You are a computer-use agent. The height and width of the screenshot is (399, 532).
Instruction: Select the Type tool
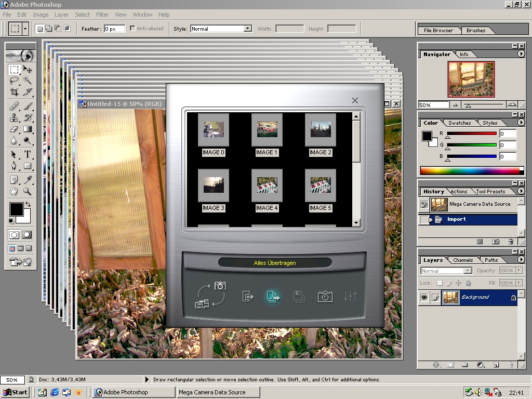[x=27, y=154]
